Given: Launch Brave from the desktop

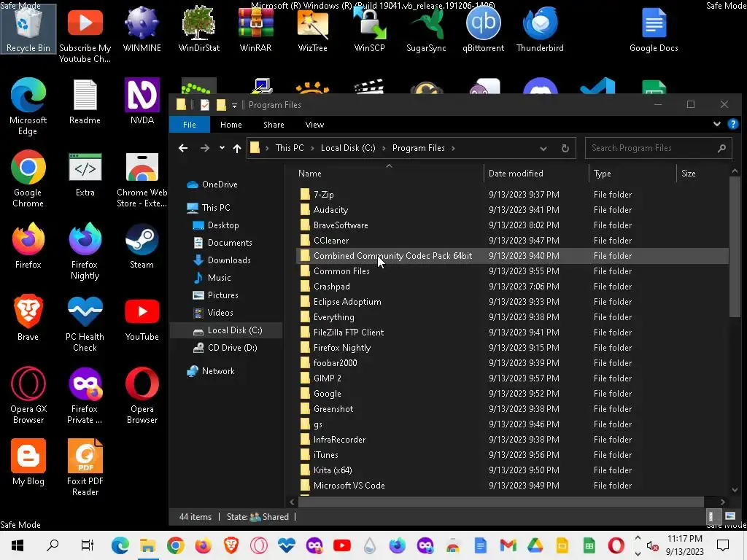Looking at the screenshot, I should (28, 317).
